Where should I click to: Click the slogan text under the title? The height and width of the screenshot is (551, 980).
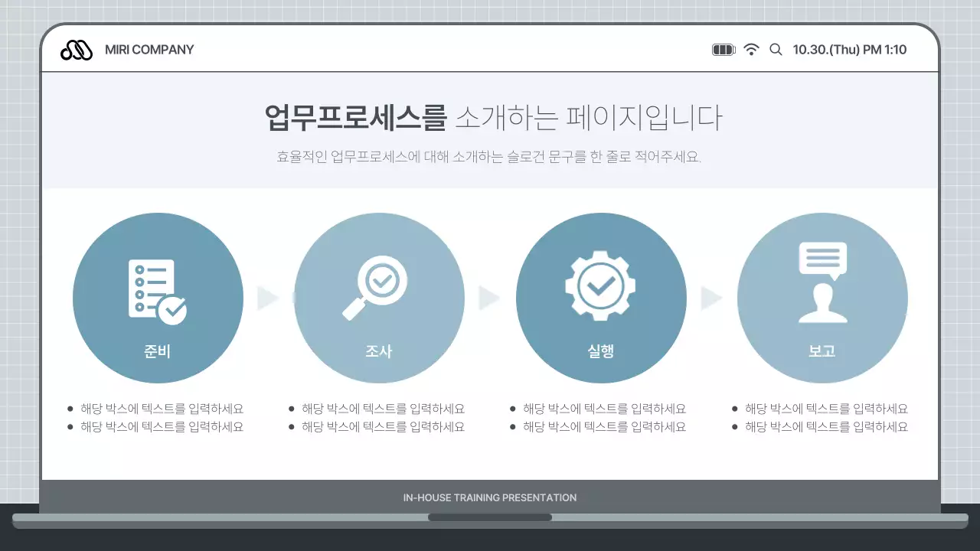point(490,156)
